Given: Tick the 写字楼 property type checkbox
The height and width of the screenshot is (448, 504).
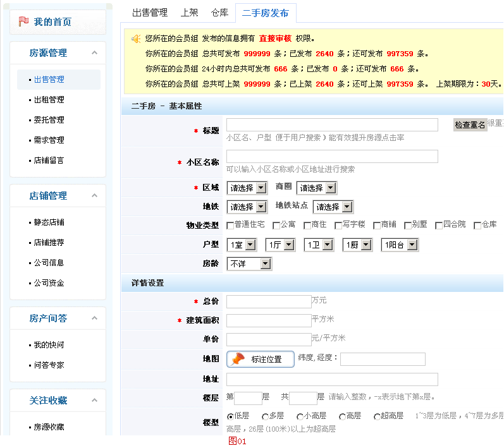Looking at the screenshot, I should click(x=339, y=226).
